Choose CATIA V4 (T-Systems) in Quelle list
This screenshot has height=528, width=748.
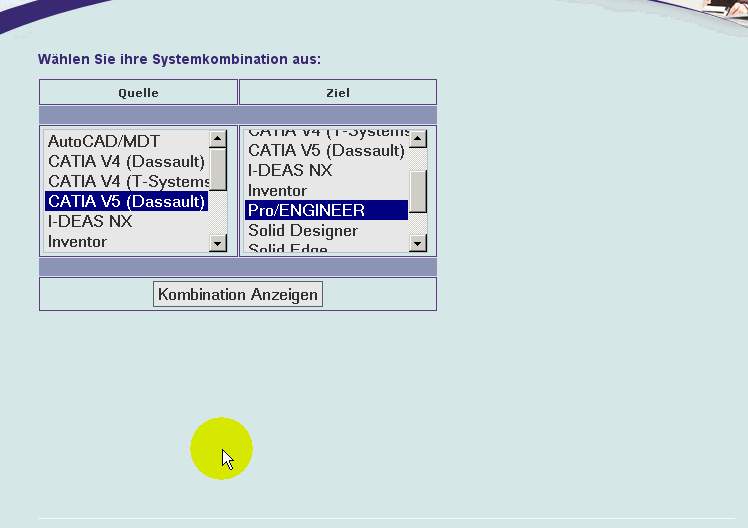[x=126, y=181]
